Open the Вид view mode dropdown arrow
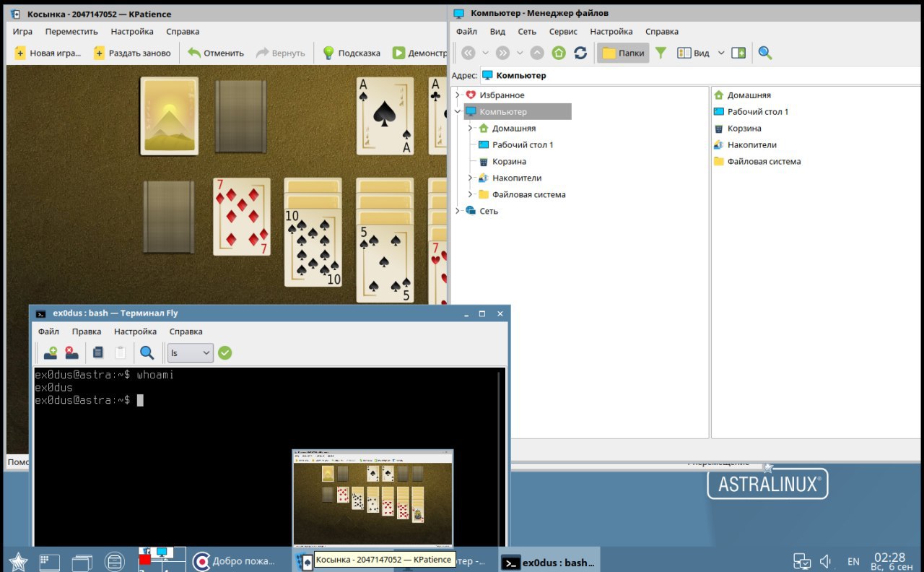This screenshot has width=924, height=572. 721,53
